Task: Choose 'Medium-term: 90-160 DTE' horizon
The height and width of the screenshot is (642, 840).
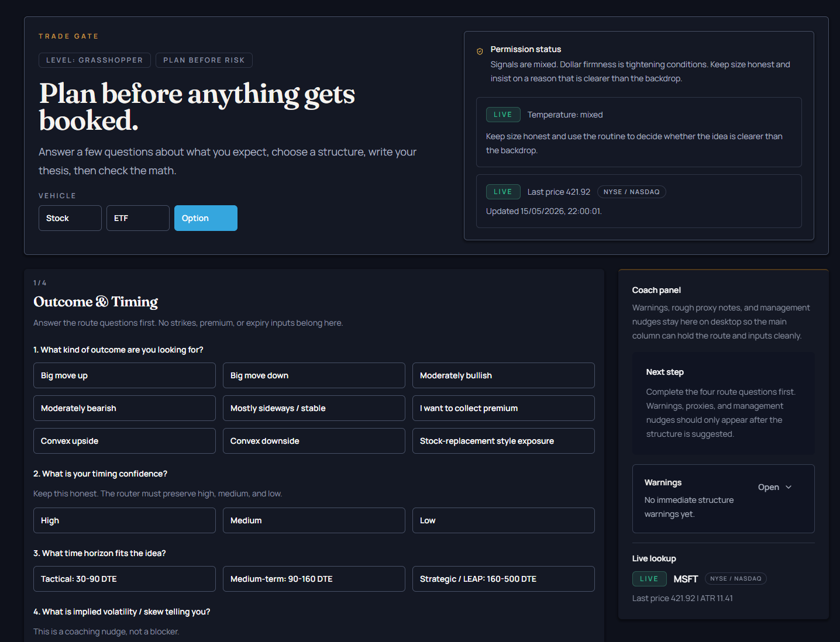Action: (x=314, y=579)
